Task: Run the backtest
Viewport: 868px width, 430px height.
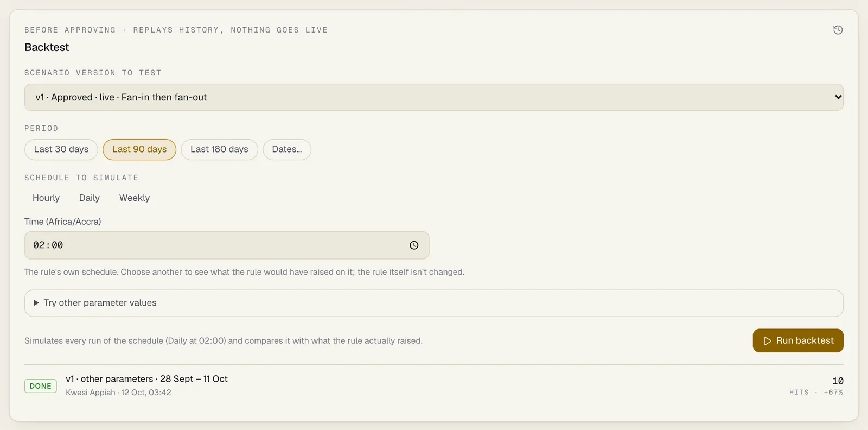Action: (x=798, y=340)
